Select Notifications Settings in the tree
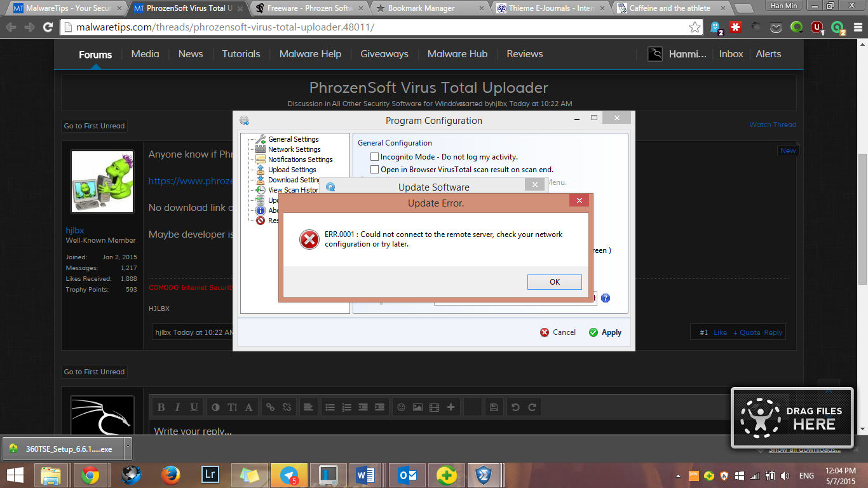The height and width of the screenshot is (488, 868). [x=300, y=159]
